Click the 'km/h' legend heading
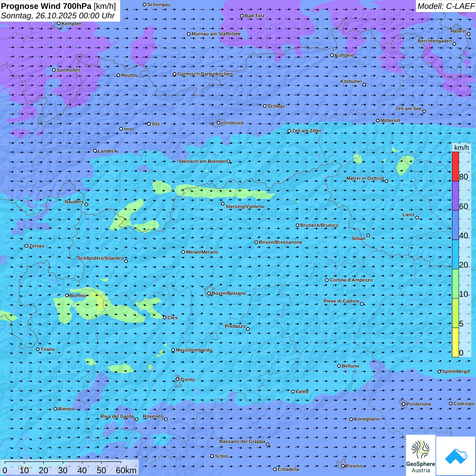Image resolution: width=476 pixels, height=476 pixels. pyautogui.click(x=461, y=148)
